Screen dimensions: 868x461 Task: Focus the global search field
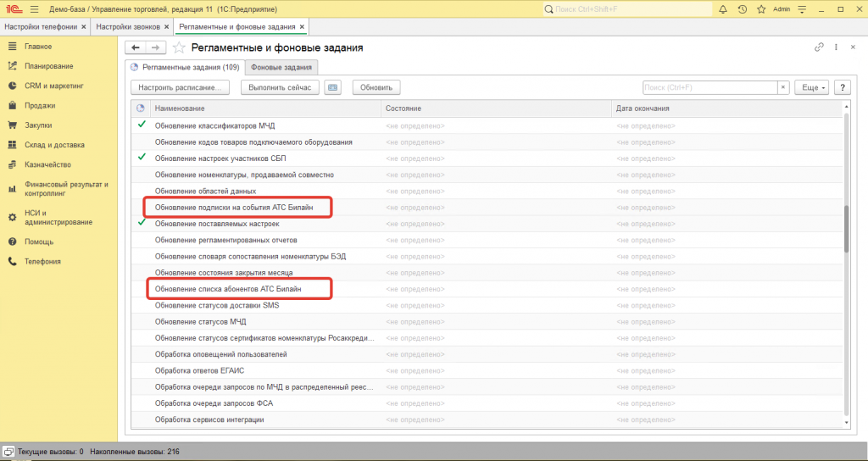626,9
